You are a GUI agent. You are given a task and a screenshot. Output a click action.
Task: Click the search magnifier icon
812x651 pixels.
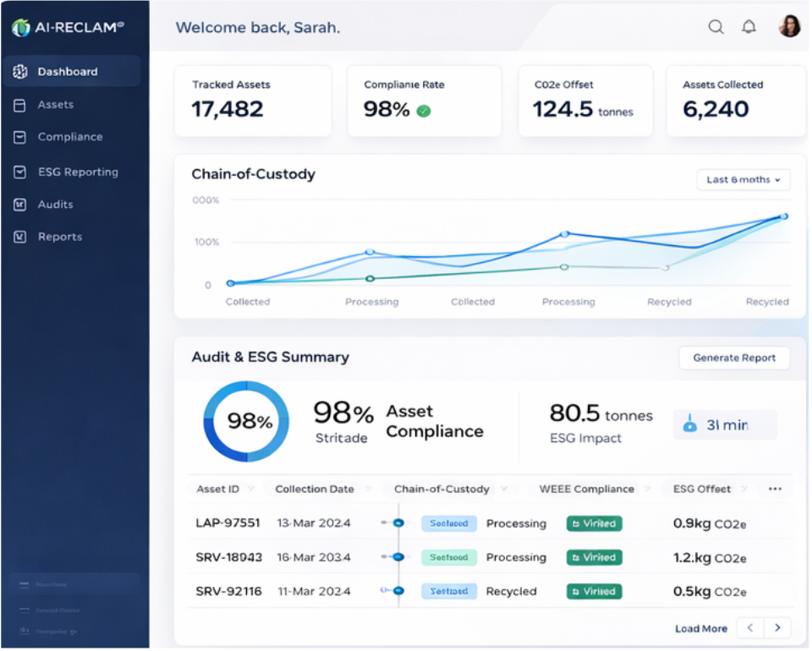click(716, 27)
